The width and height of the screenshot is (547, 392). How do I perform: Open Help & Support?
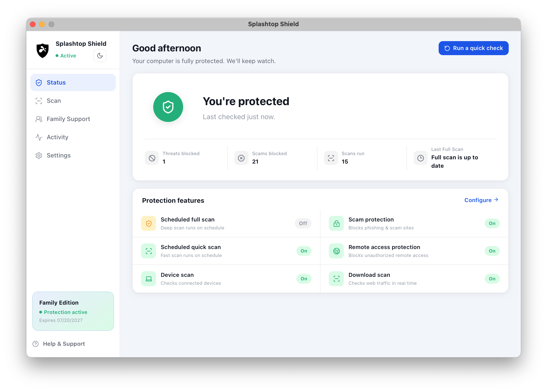coord(59,344)
